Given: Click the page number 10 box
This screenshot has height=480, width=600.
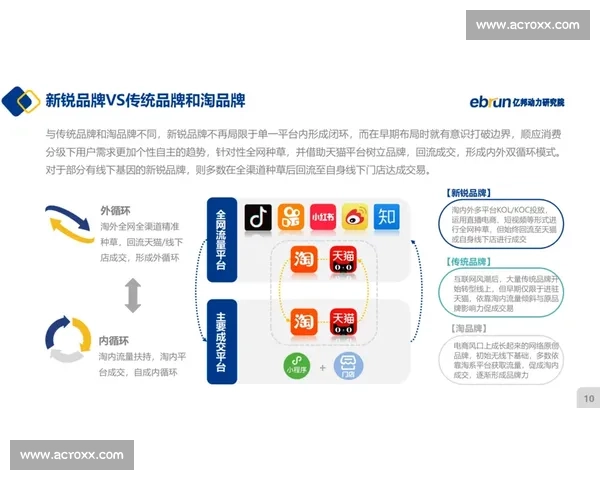Looking at the screenshot, I should click(x=589, y=398).
